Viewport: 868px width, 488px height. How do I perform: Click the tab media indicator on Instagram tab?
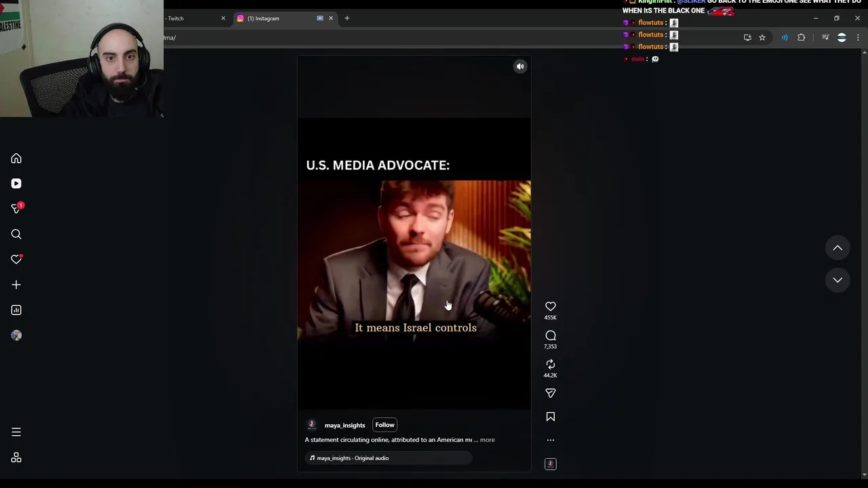point(320,18)
